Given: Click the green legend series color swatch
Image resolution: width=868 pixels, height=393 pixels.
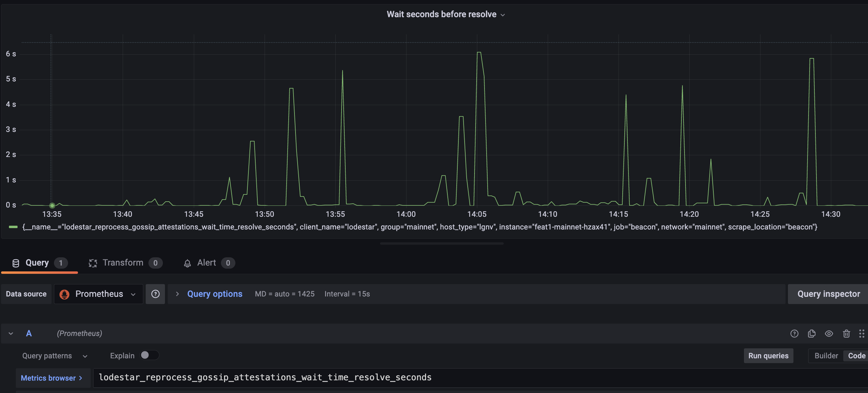Looking at the screenshot, I should tap(13, 227).
